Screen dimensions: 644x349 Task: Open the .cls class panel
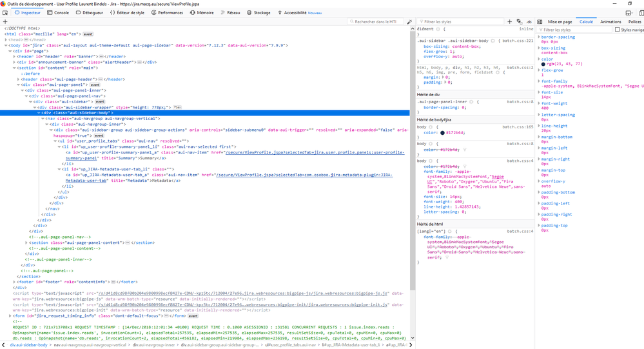point(529,22)
